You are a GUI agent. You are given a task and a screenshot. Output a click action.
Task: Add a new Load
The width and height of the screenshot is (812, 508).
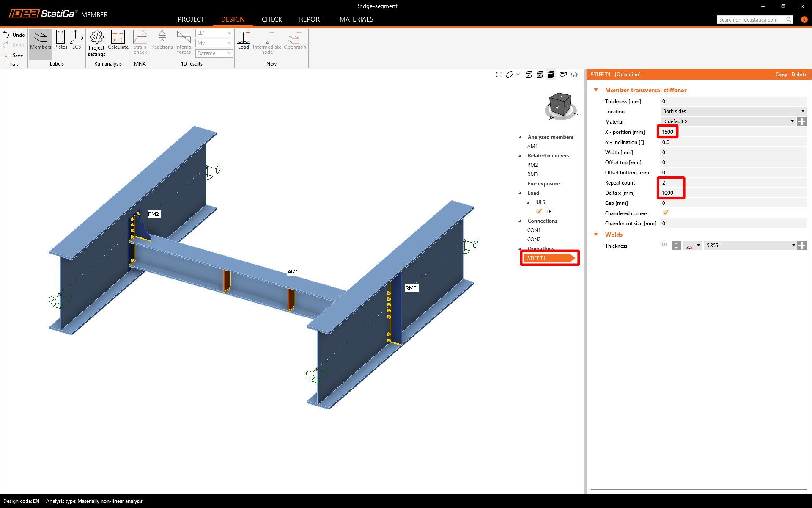[x=244, y=40]
